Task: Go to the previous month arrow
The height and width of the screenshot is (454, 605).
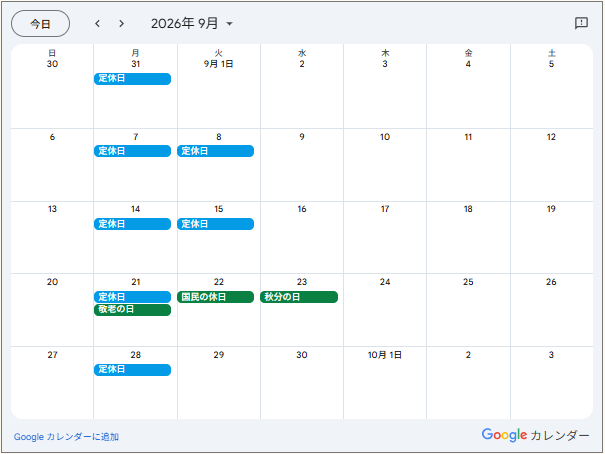Action: pyautogui.click(x=98, y=24)
